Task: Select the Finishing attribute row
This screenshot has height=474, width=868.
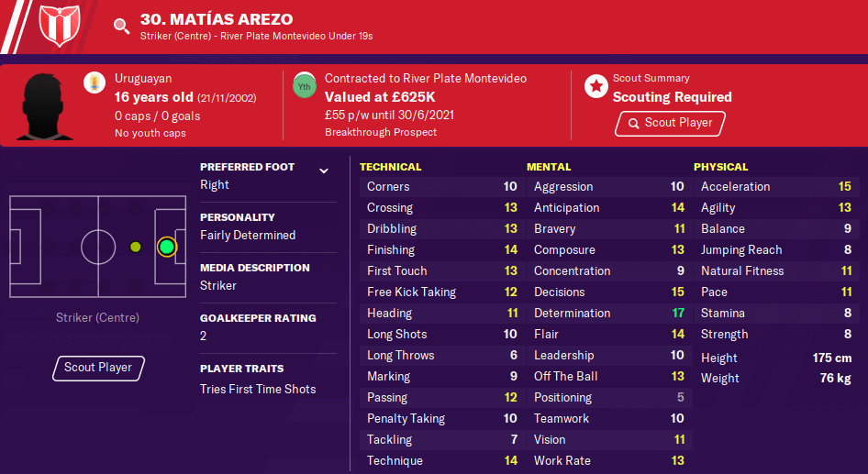Action: (441, 250)
